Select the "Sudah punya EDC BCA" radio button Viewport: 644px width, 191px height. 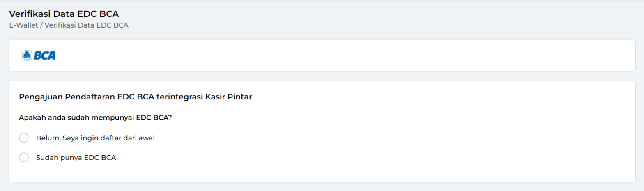tap(24, 158)
